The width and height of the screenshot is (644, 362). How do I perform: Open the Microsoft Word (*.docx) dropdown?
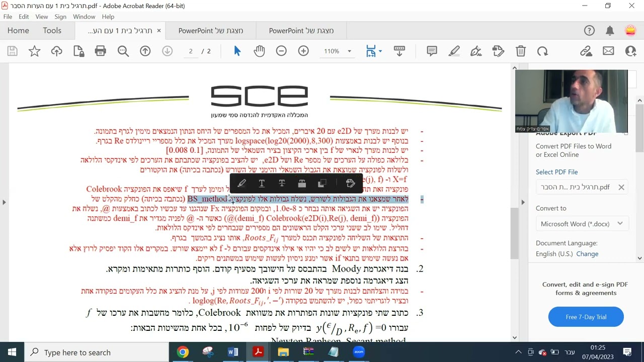(582, 224)
